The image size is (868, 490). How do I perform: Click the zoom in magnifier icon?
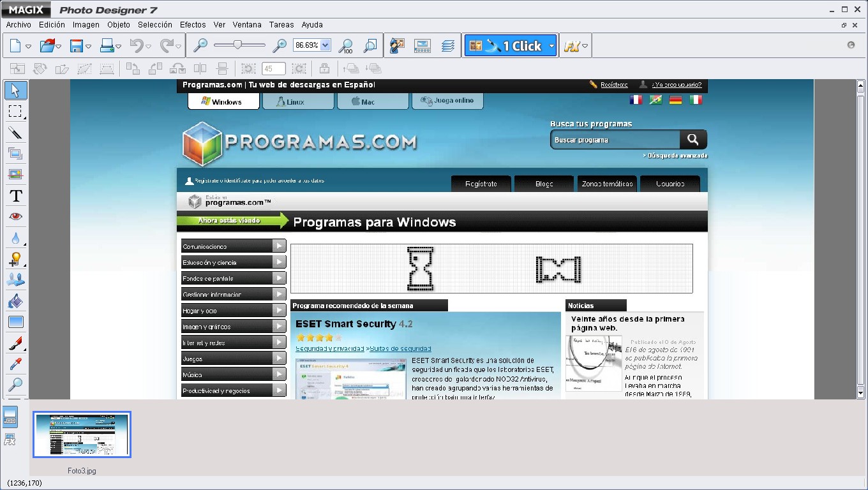pyautogui.click(x=280, y=46)
